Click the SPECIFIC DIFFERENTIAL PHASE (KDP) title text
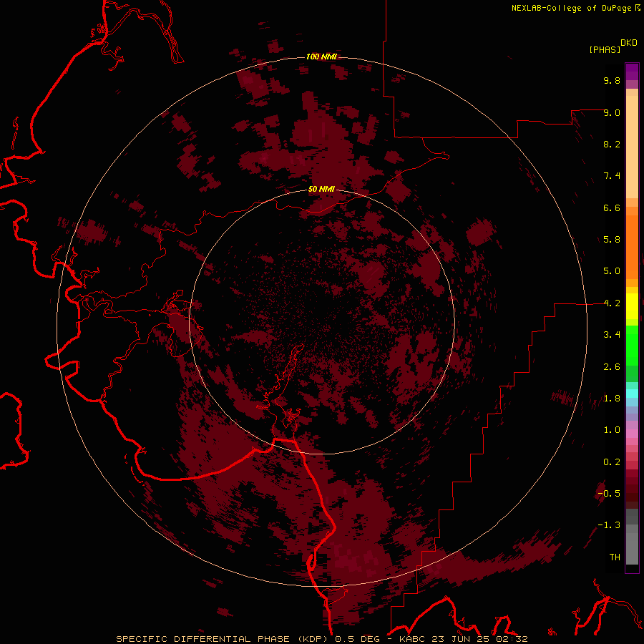Screen dimensions: 644x644 click(x=223, y=639)
